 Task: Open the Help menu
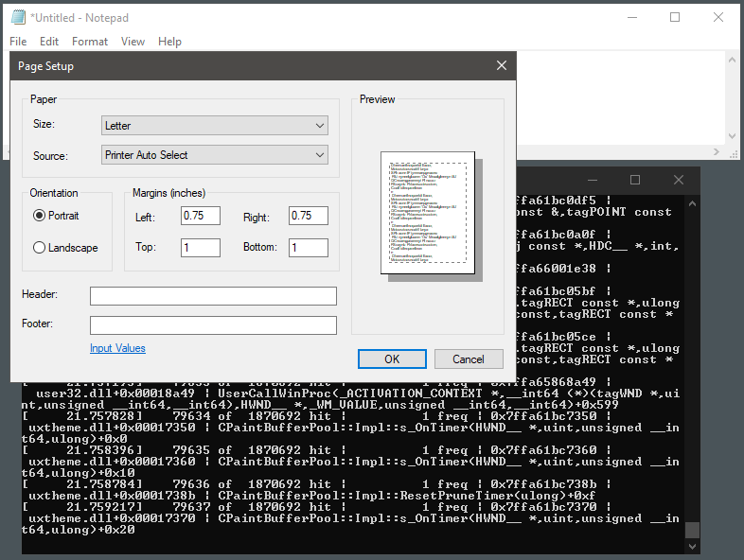point(169,42)
